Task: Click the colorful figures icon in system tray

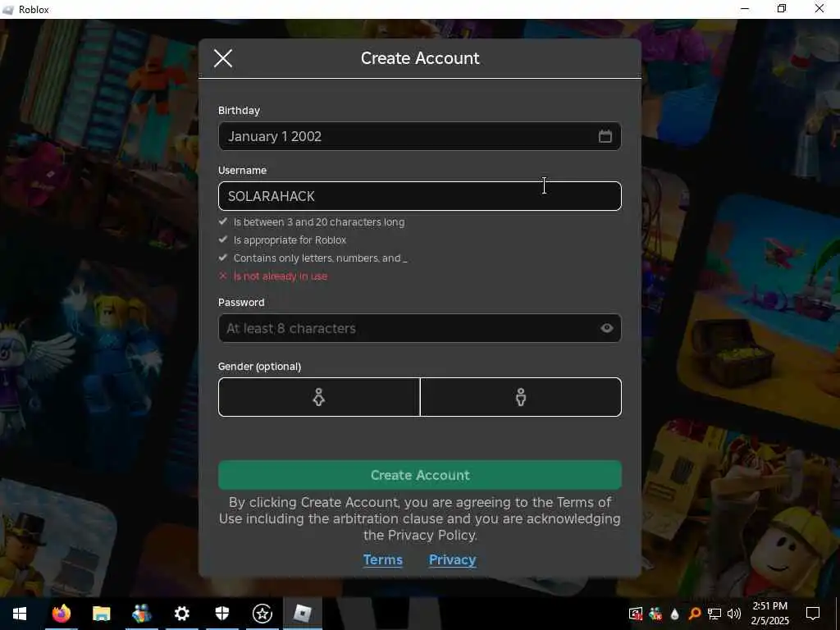Action: point(655,614)
